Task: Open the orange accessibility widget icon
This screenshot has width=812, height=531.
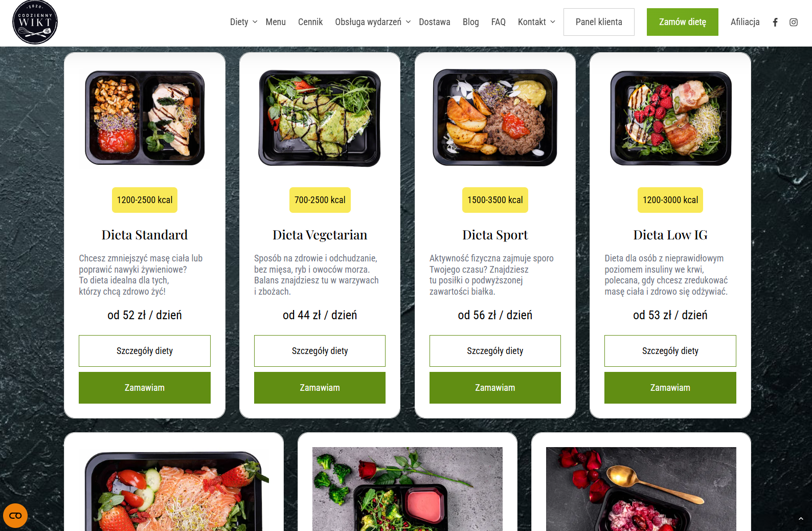Action: click(15, 516)
